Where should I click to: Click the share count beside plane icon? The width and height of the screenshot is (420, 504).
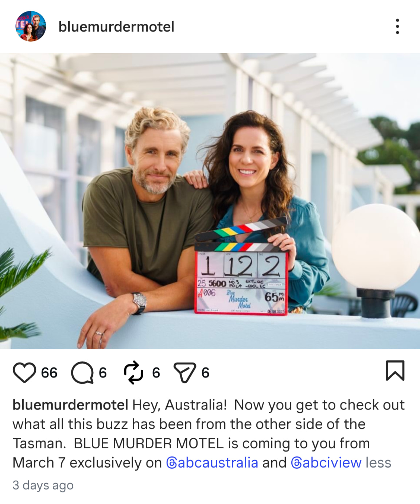205,373
